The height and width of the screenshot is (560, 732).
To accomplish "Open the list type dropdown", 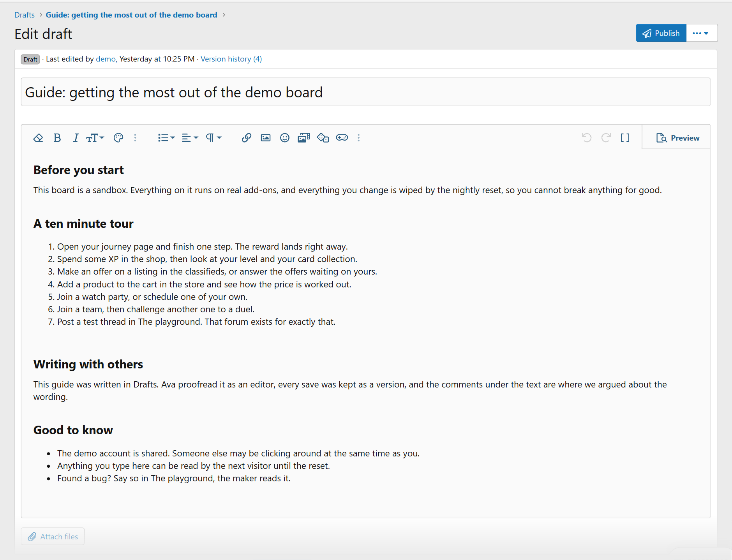I will point(166,138).
